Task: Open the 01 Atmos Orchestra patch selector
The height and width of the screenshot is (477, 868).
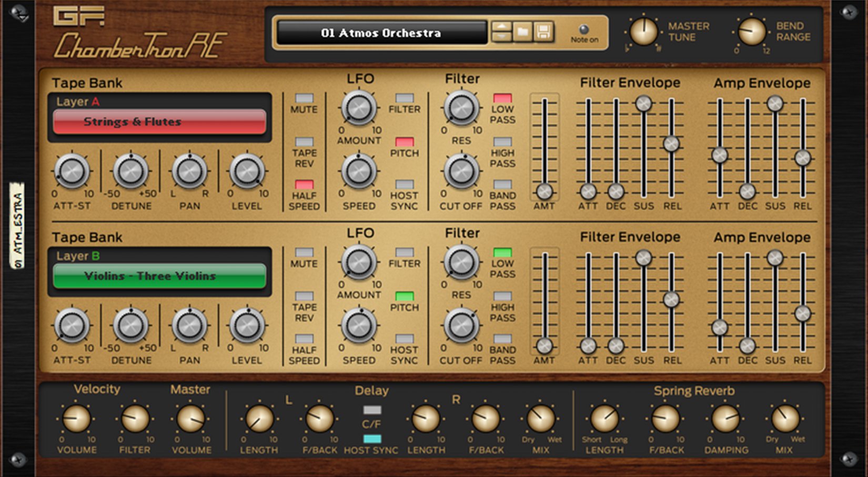Action: pyautogui.click(x=382, y=33)
